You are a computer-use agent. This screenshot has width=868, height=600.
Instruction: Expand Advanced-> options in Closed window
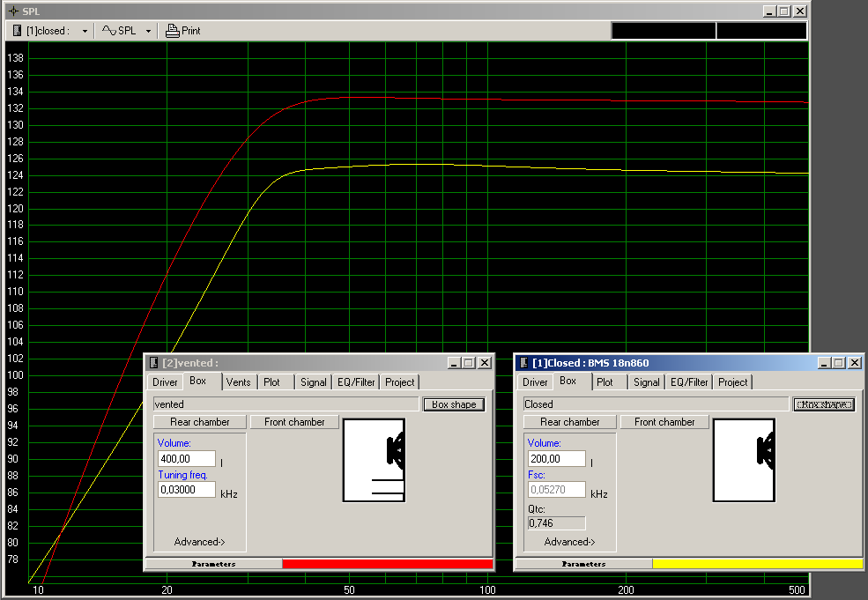click(x=569, y=542)
